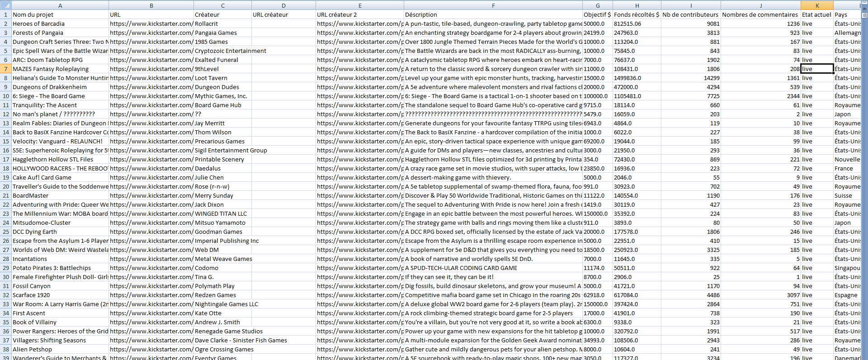868x360 pixels.
Task: Select creator cell 'Sigil Entertainment Group'
Action: click(222, 150)
